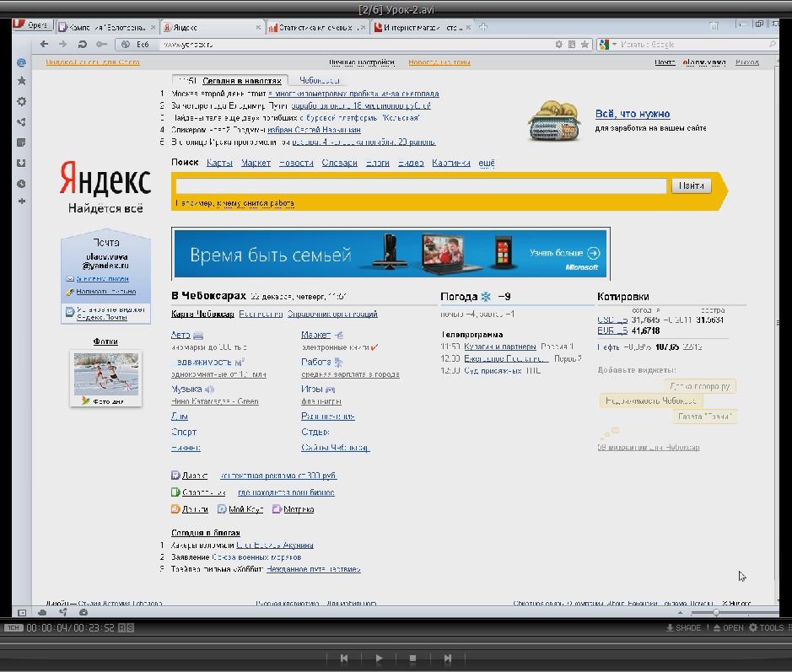Go forward with the browser forward arrow
Image resolution: width=792 pixels, height=672 pixels.
tap(62, 45)
